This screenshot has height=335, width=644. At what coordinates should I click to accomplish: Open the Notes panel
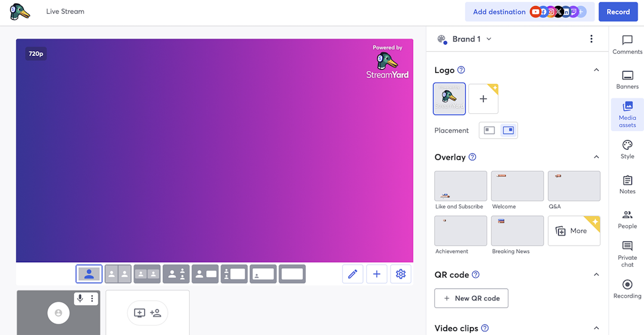[x=627, y=185]
